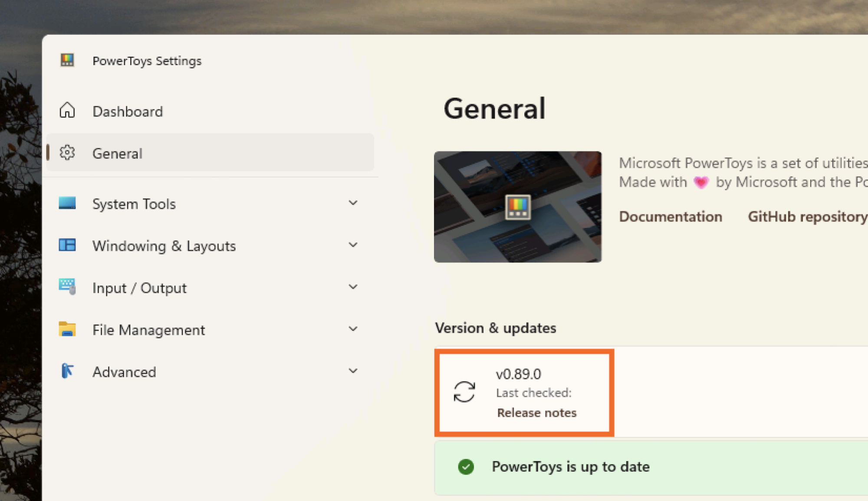Open the File Management category
The image size is (868, 501).
210,330
